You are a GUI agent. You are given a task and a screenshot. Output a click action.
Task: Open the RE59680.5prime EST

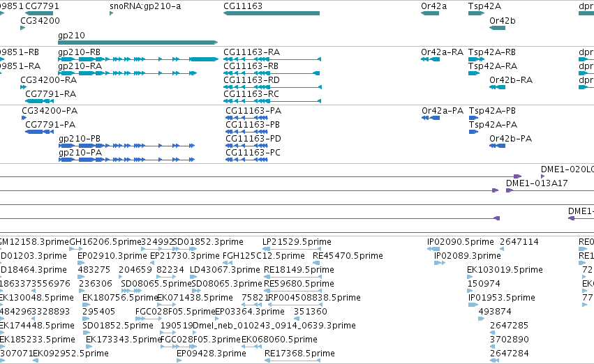[292, 291]
